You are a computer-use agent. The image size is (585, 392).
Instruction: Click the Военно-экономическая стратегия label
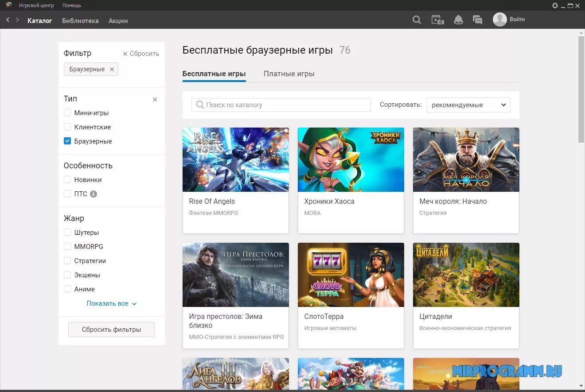point(465,328)
